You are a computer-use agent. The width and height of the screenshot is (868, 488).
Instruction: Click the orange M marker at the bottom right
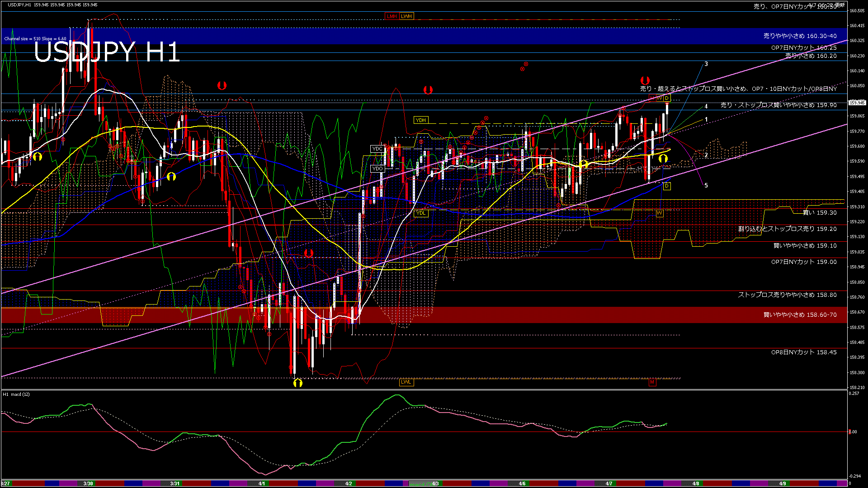point(651,382)
